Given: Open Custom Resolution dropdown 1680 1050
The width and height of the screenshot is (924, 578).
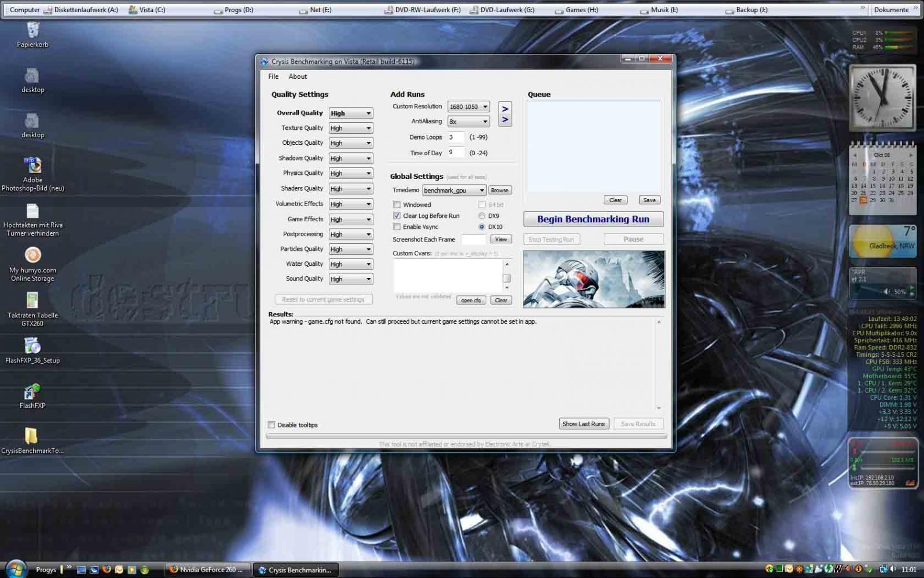Looking at the screenshot, I should point(468,107).
